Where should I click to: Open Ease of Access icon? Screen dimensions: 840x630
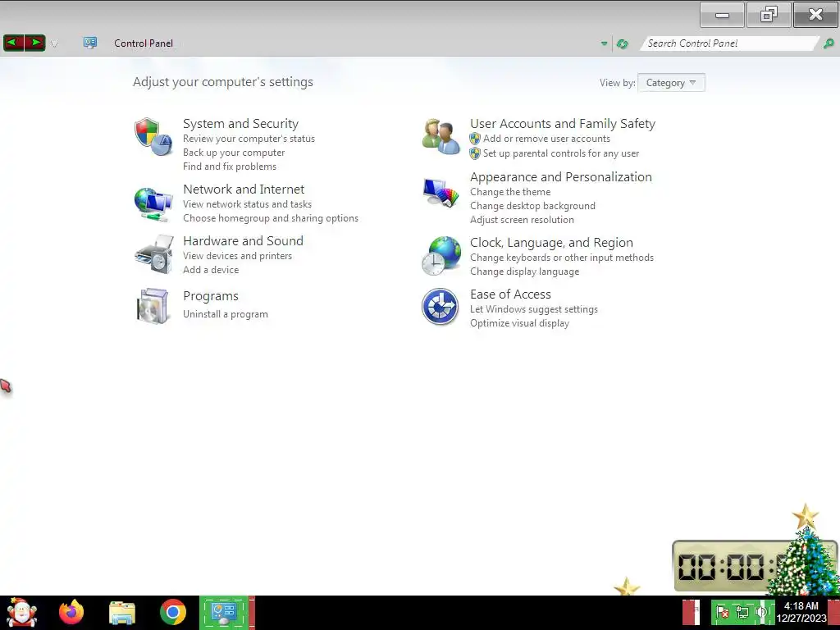(440, 307)
